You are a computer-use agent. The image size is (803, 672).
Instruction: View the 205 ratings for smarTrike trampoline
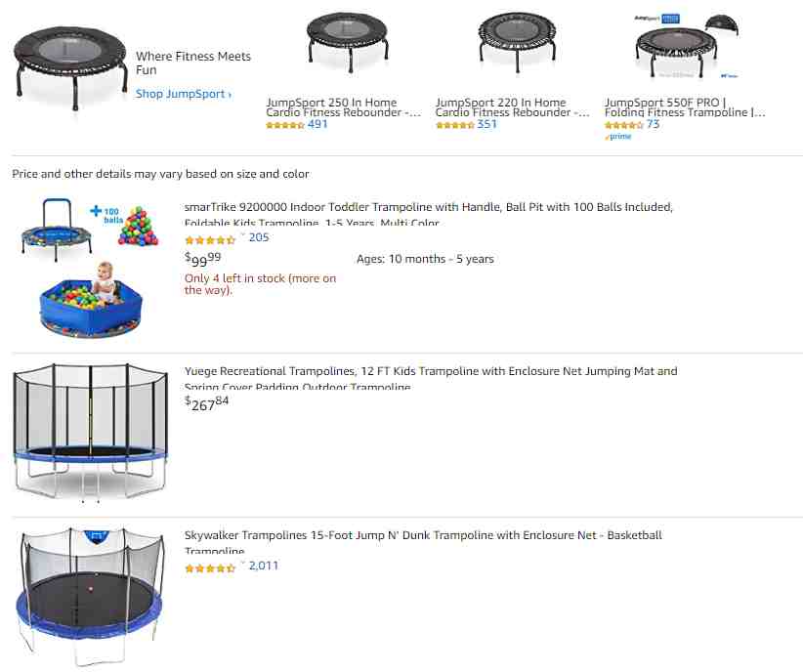tap(259, 237)
